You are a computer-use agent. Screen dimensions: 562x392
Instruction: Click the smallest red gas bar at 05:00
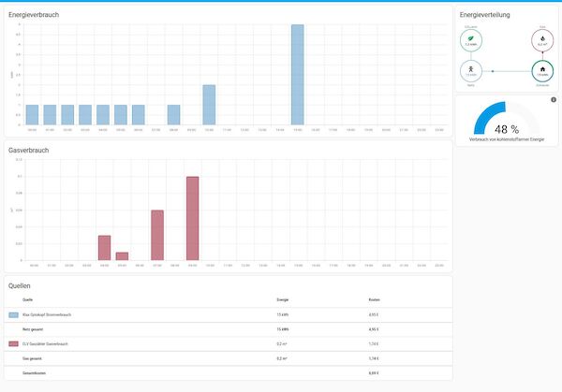point(122,256)
